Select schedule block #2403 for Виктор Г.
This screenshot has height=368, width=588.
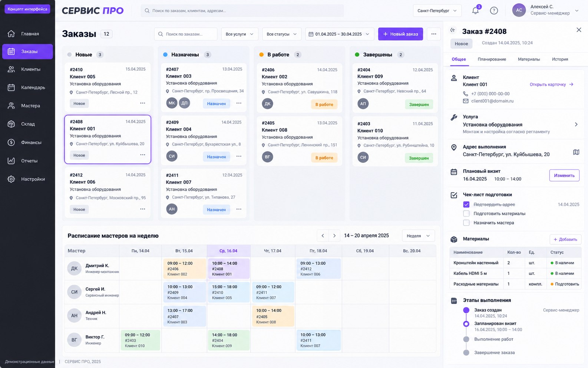point(140,340)
